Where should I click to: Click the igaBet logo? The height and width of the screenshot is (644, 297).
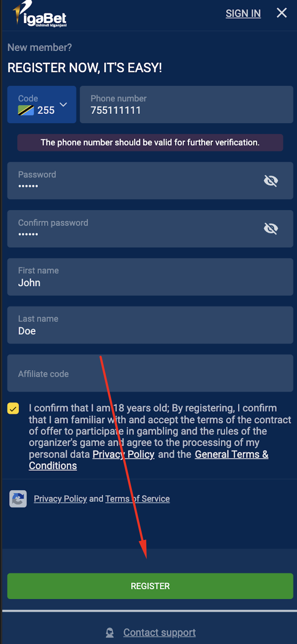point(40,14)
